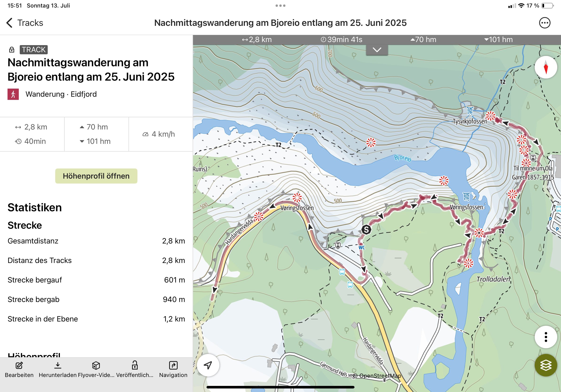The image size is (561, 392).
Task: Tap Vøringsfossen viewpoint marker on road
Action: pyautogui.click(x=297, y=197)
